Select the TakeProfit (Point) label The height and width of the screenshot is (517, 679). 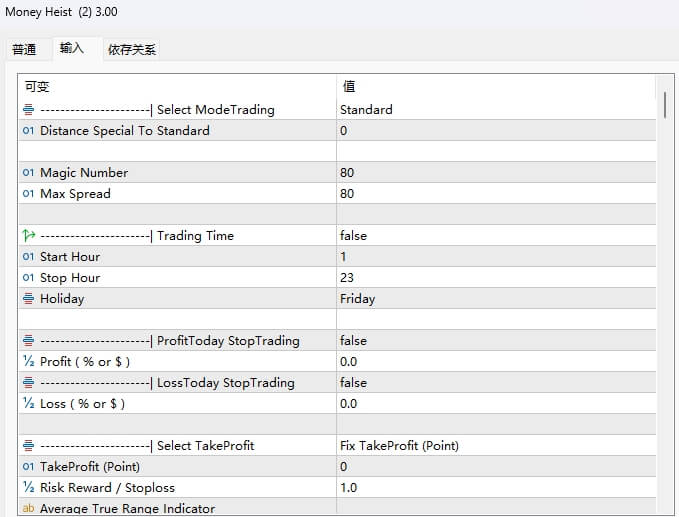(90, 467)
